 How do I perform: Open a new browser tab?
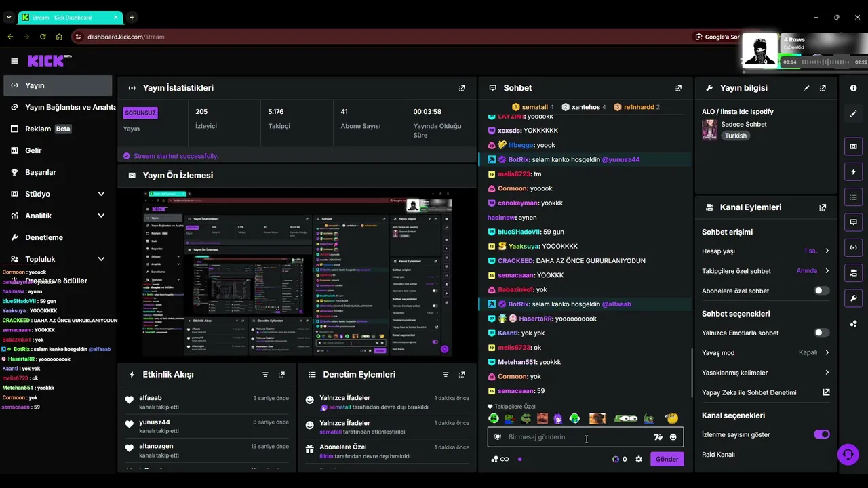(132, 17)
